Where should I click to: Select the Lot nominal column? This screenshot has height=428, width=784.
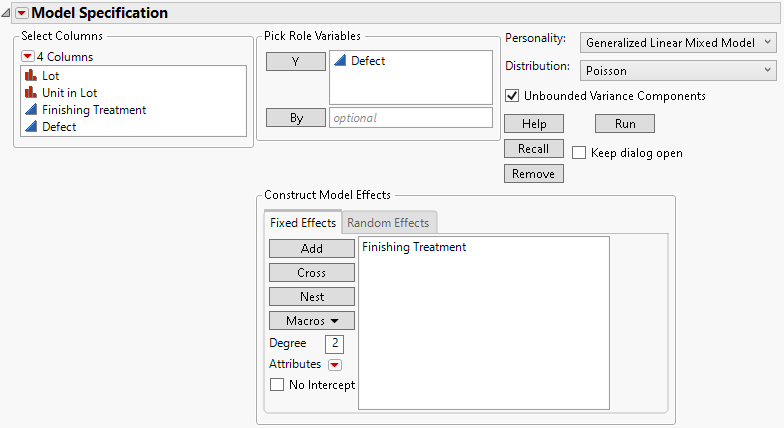(50, 75)
